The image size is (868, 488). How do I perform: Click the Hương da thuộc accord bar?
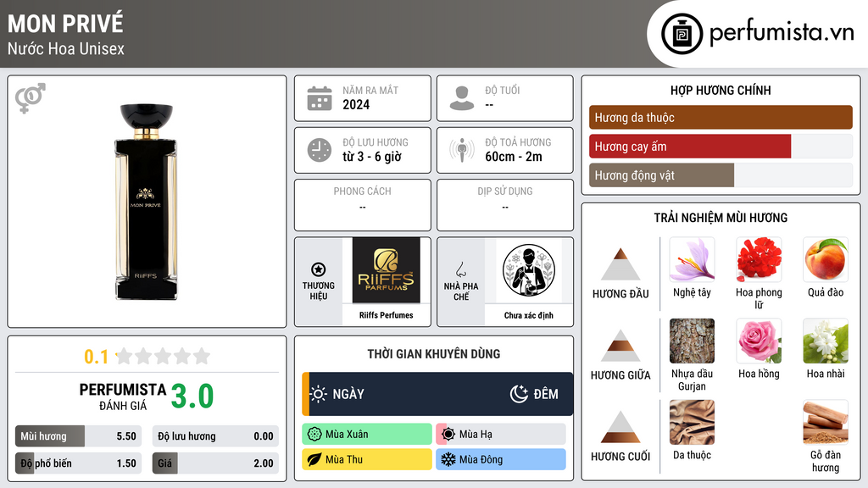click(x=721, y=117)
